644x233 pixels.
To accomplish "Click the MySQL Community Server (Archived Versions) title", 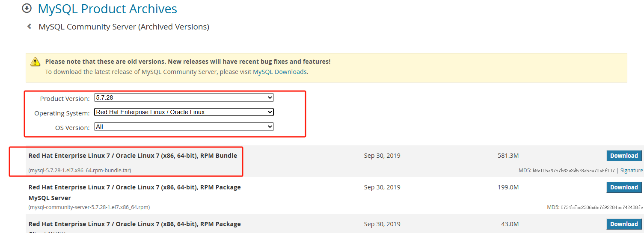I will click(124, 27).
